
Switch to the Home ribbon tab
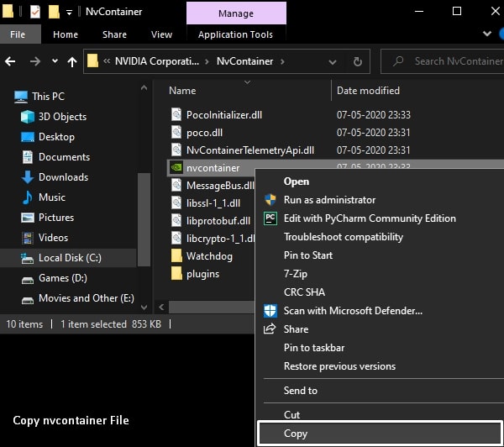click(x=66, y=34)
